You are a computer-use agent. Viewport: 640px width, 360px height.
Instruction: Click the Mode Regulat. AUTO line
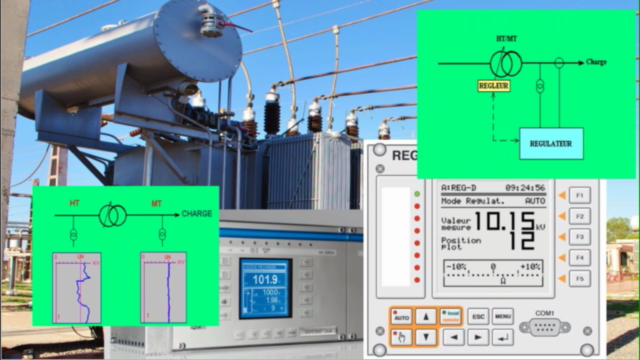[493, 201]
